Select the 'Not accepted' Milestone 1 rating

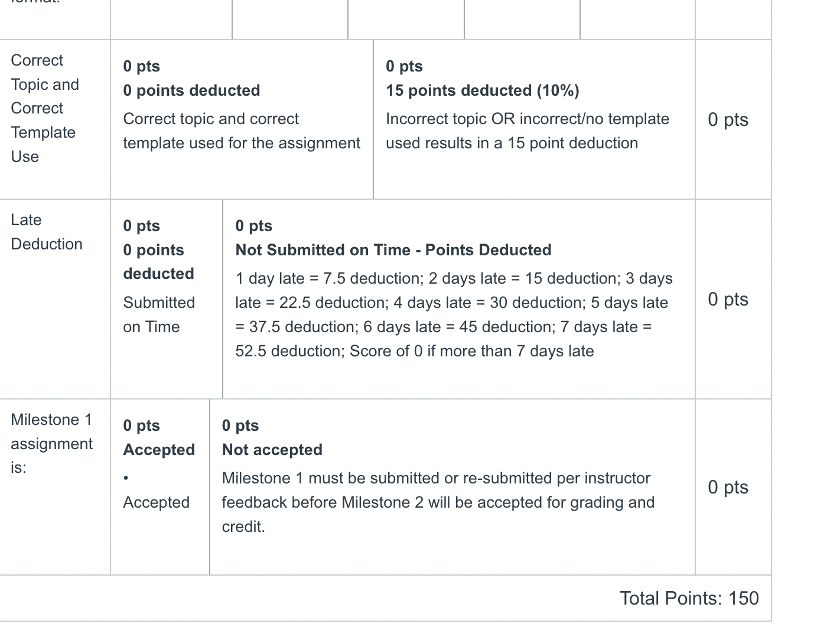coord(452,487)
